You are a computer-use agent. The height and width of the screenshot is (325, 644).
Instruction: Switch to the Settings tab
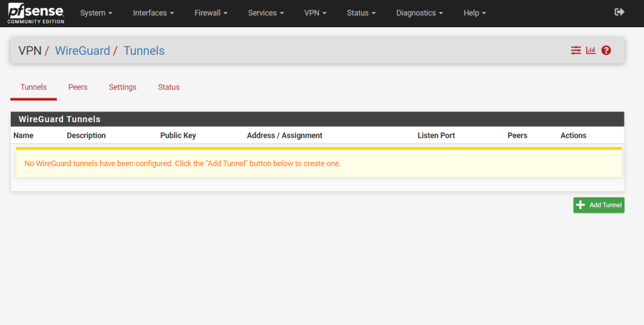tap(123, 87)
